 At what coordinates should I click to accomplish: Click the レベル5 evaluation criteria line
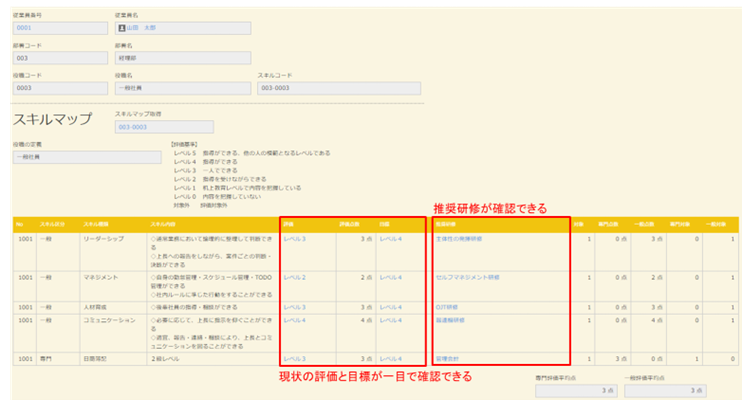click(x=252, y=153)
